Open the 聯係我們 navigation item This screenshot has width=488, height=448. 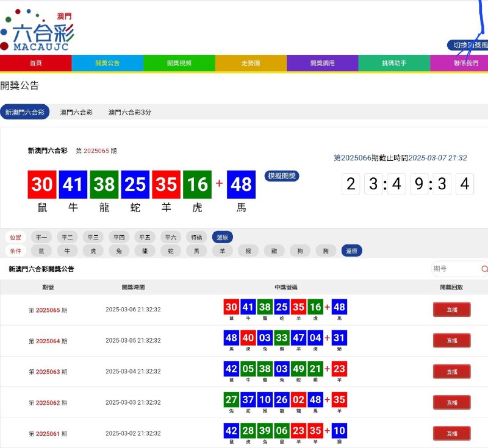[459, 63]
